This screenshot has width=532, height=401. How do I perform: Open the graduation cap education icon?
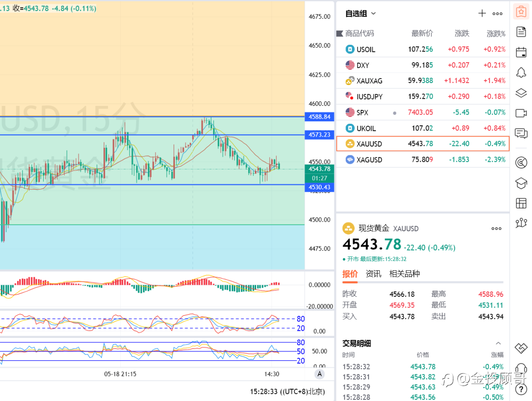click(x=521, y=183)
